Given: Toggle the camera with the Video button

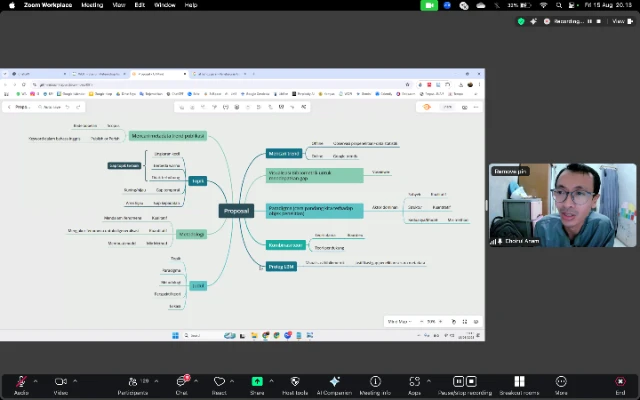Looking at the screenshot, I should click(x=60, y=382).
